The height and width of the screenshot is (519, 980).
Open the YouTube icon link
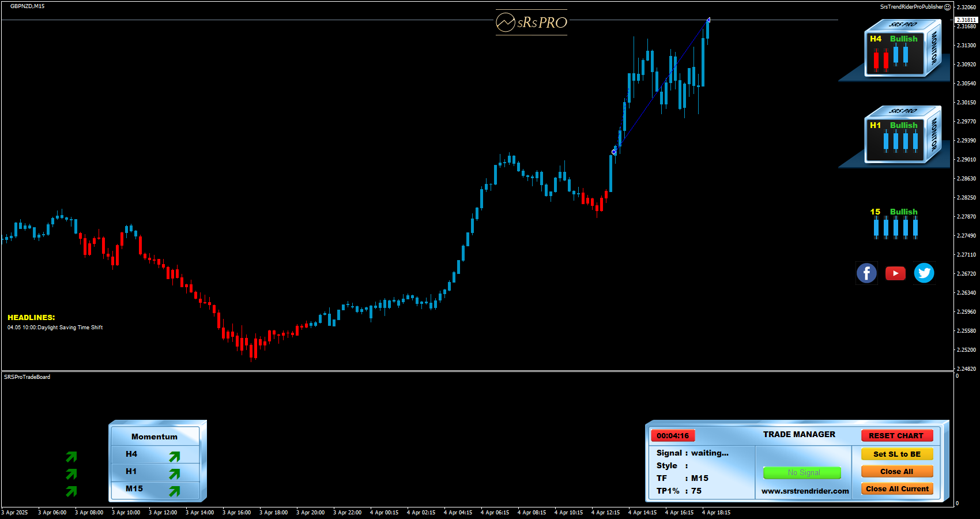point(895,273)
